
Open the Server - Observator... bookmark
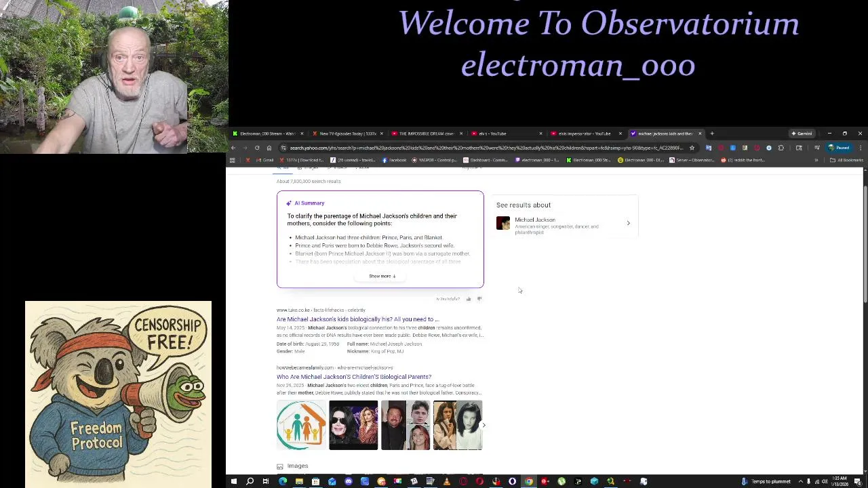pyautogui.click(x=692, y=160)
